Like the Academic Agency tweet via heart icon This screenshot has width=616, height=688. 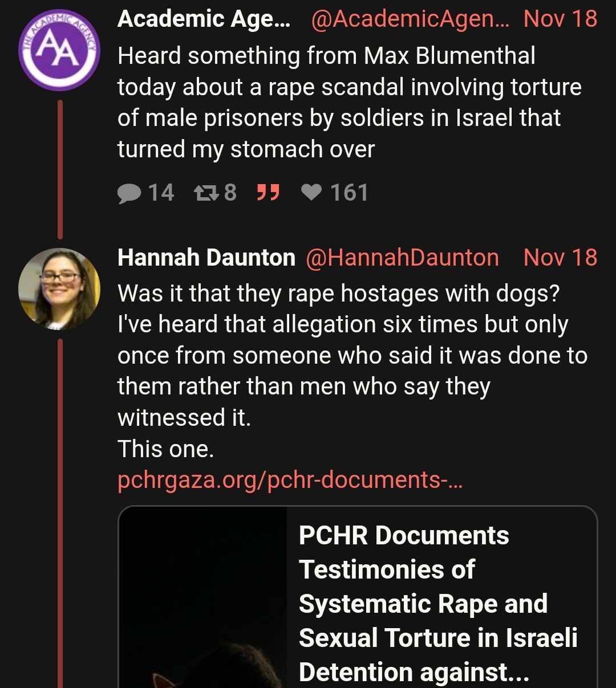(x=311, y=193)
